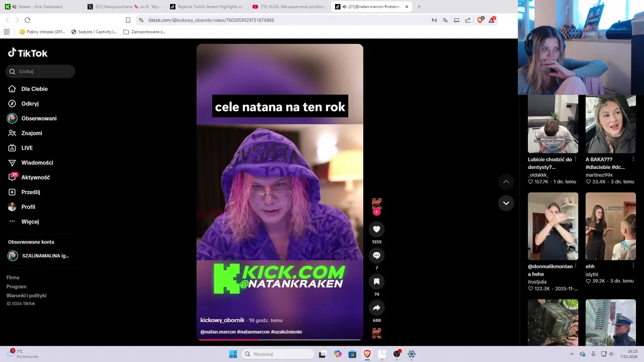Click the Windows taskbar Szukaj search box

click(x=278, y=354)
